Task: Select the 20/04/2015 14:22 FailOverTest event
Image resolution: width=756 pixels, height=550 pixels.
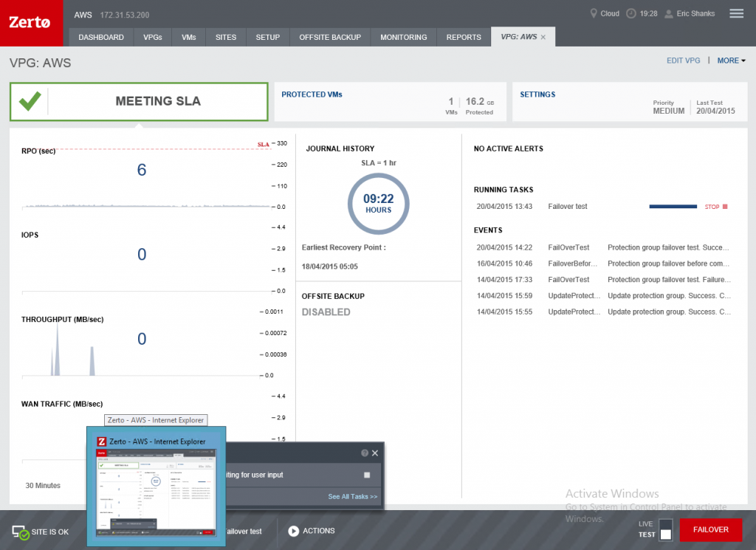Action: (x=604, y=248)
